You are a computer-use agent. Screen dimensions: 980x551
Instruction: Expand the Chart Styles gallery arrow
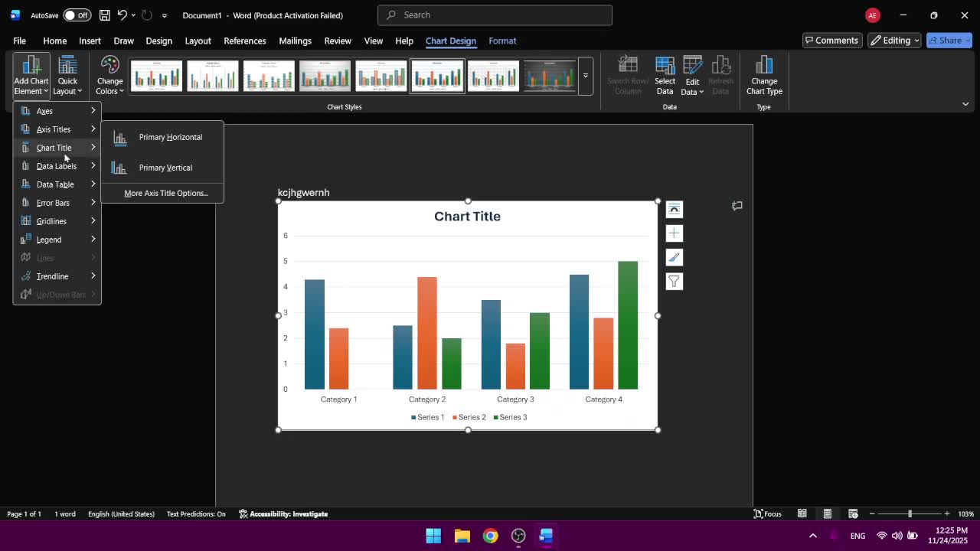click(x=585, y=76)
